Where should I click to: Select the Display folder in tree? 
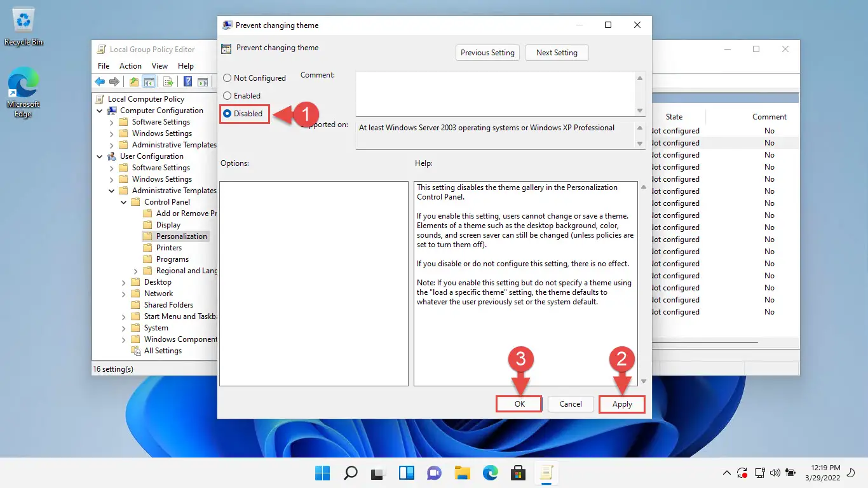(162, 225)
